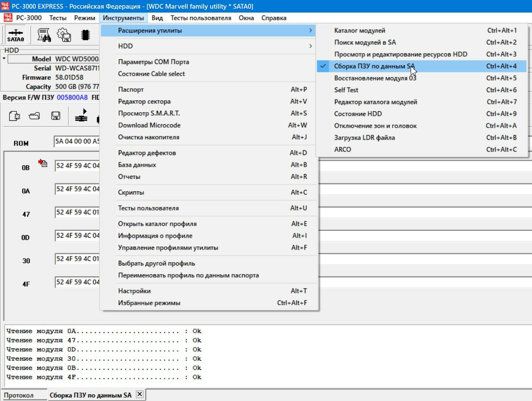
Task: Click log line Чтение модуля 30 Ok
Action: click(x=104, y=359)
